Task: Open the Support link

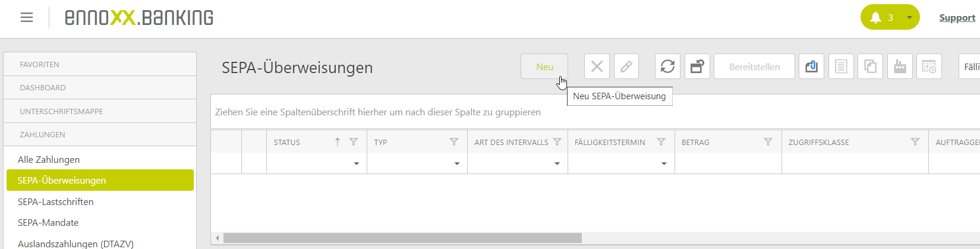Action: point(957,18)
